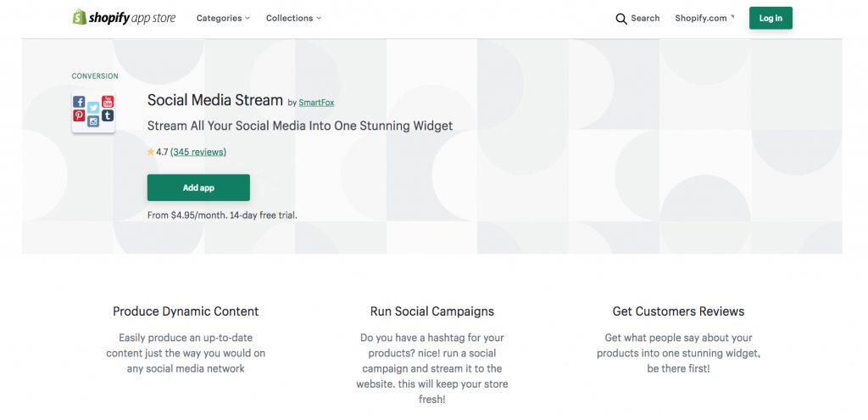Click the Produce Dynamic Content heading
Viewport: 868px width, 420px height.
tap(186, 311)
